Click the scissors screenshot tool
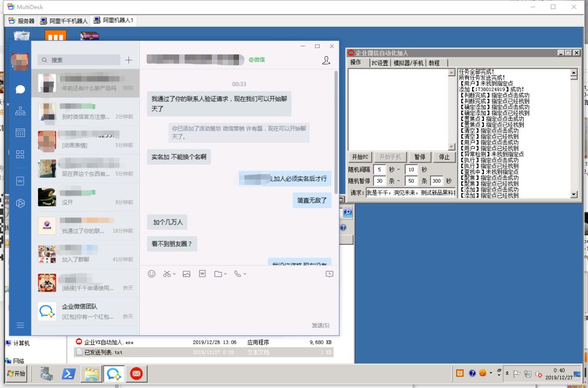The height and width of the screenshot is (388, 588). point(167,274)
